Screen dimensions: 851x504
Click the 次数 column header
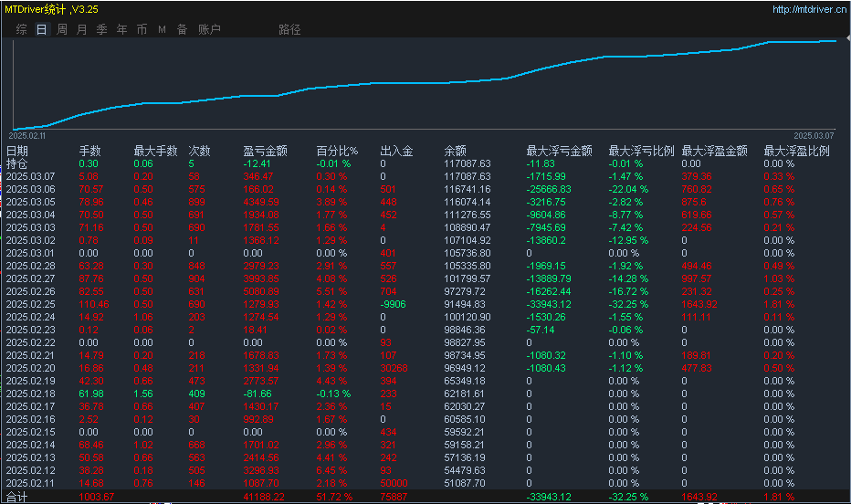click(199, 151)
